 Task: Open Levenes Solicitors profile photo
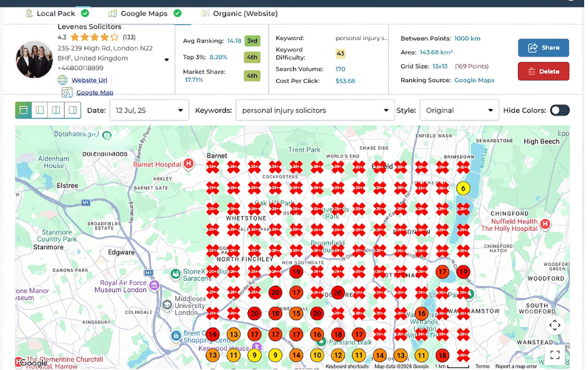coord(34,60)
